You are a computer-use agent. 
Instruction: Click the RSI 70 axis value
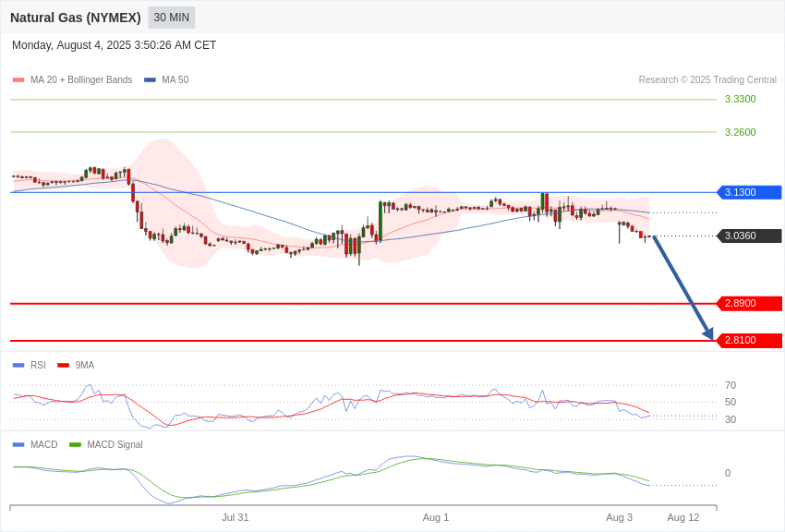coord(731,385)
